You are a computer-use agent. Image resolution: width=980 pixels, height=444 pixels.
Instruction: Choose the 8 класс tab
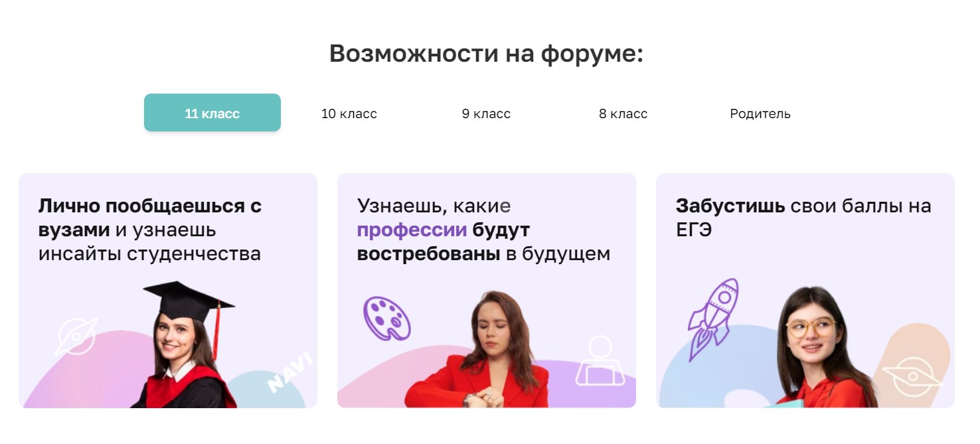point(623,113)
